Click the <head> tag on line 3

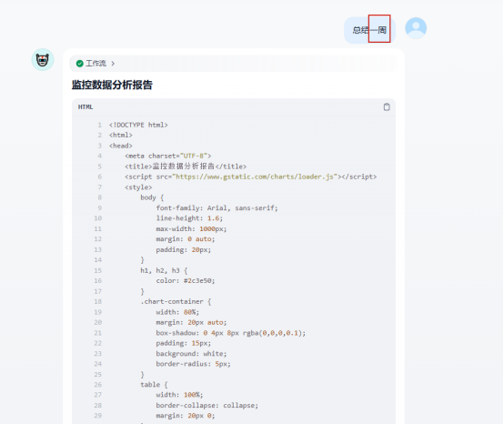pyautogui.click(x=120, y=146)
